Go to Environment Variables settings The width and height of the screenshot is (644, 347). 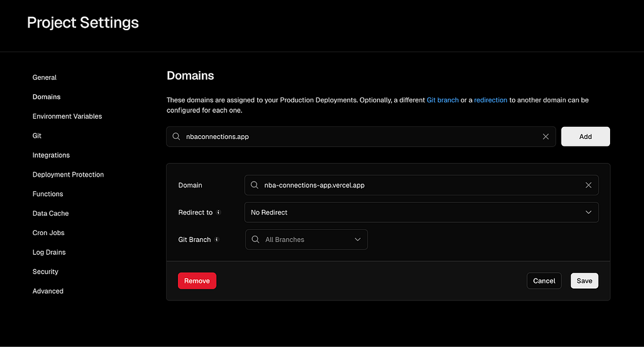tap(67, 116)
